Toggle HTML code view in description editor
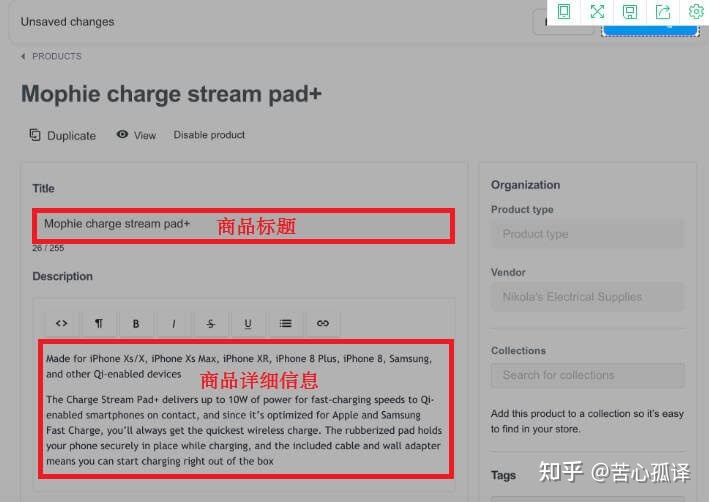This screenshot has height=502, width=709. point(61,323)
